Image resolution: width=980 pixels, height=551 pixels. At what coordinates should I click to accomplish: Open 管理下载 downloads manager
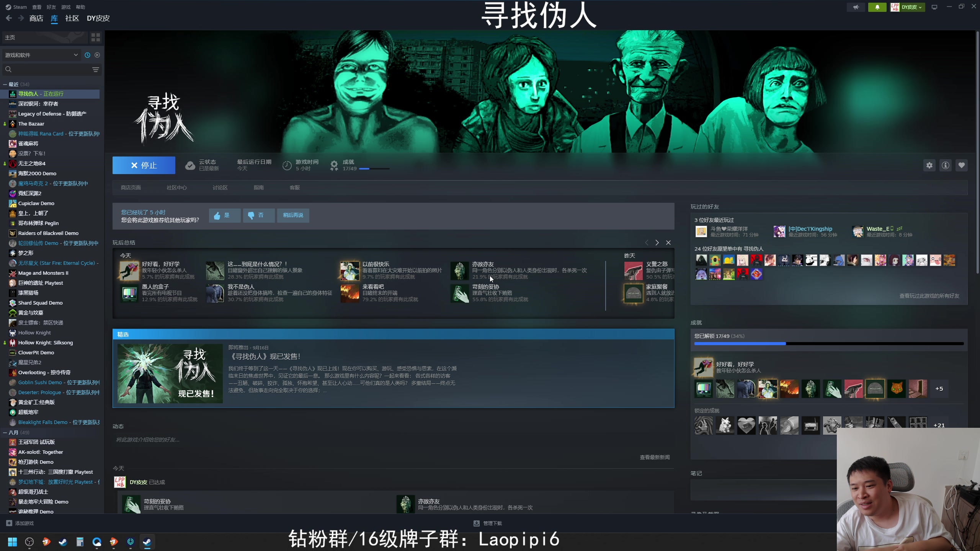point(488,523)
